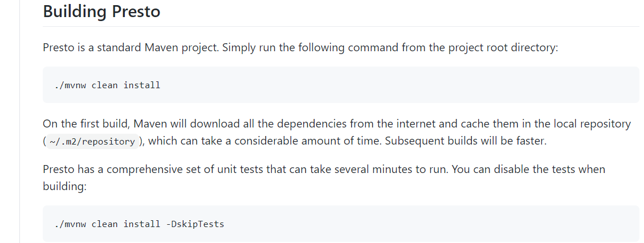Click the paragraph starting "On the first build"
644x243 pixels.
pos(336,124)
